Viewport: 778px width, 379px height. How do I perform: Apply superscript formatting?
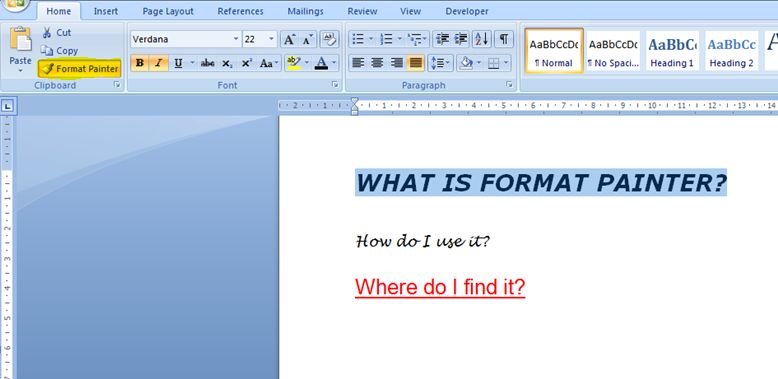[x=247, y=63]
